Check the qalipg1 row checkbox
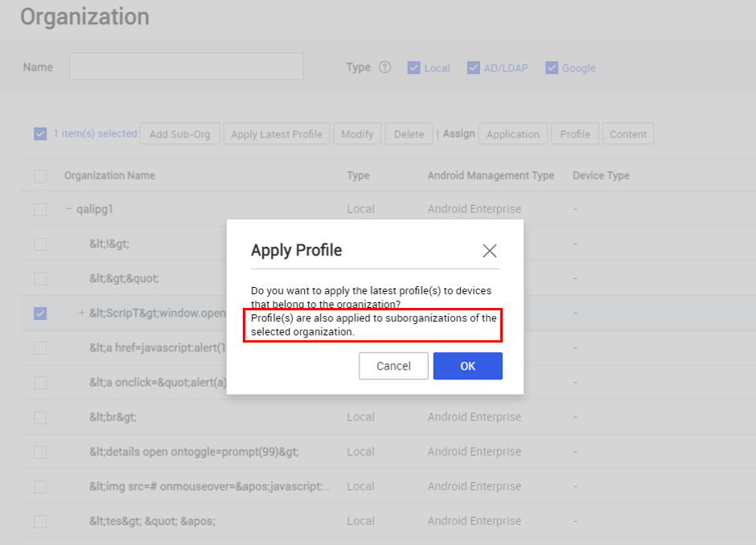This screenshot has height=545, width=756. 40,209
